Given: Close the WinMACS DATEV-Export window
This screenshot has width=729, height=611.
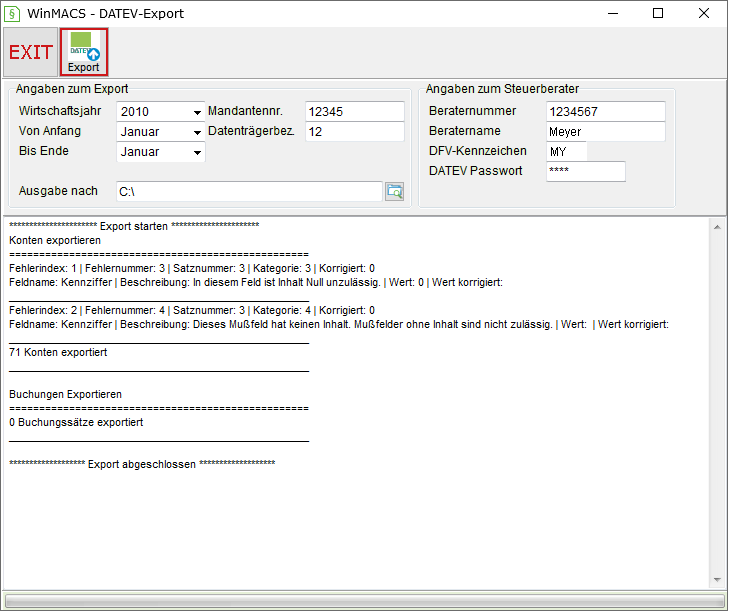Looking at the screenshot, I should tap(704, 13).
